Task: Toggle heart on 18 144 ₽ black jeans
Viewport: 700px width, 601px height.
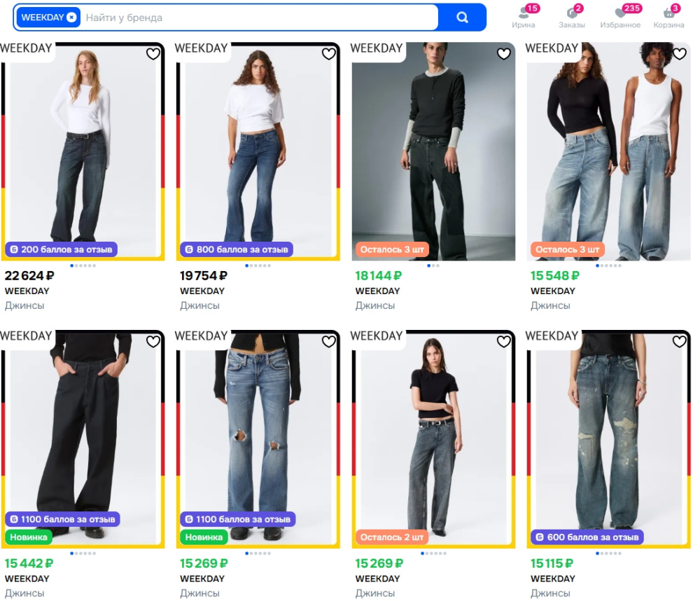Action: (x=503, y=54)
